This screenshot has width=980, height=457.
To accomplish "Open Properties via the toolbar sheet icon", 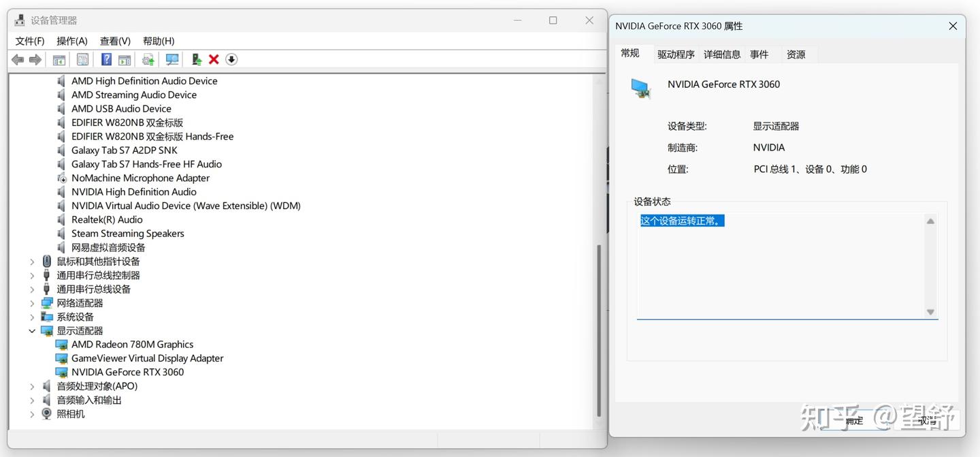I will pyautogui.click(x=82, y=60).
